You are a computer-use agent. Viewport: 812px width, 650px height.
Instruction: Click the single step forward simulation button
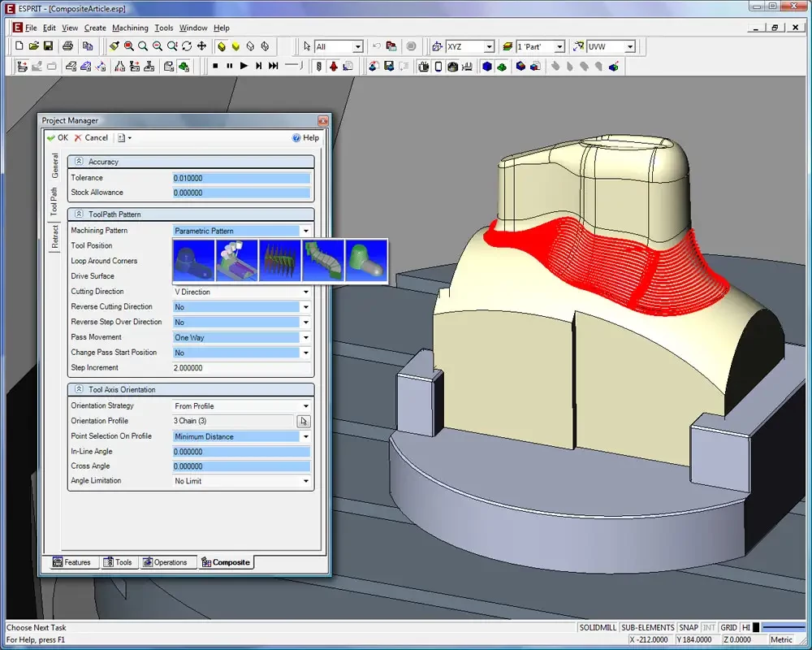[x=258, y=66]
